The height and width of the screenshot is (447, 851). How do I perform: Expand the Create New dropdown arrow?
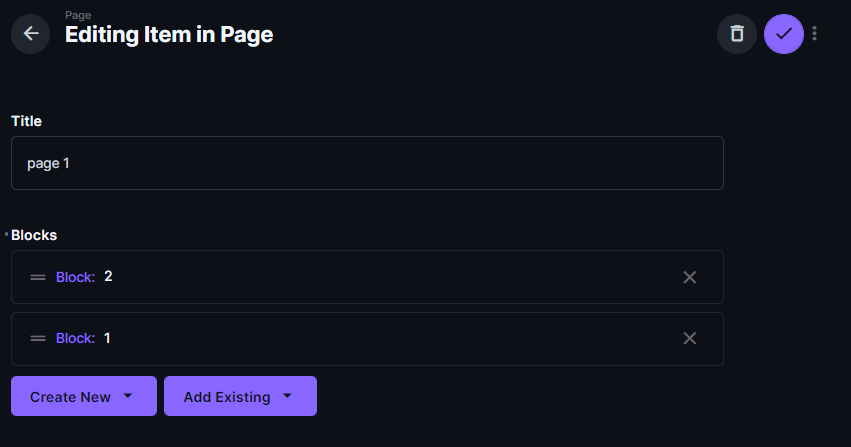click(x=128, y=396)
